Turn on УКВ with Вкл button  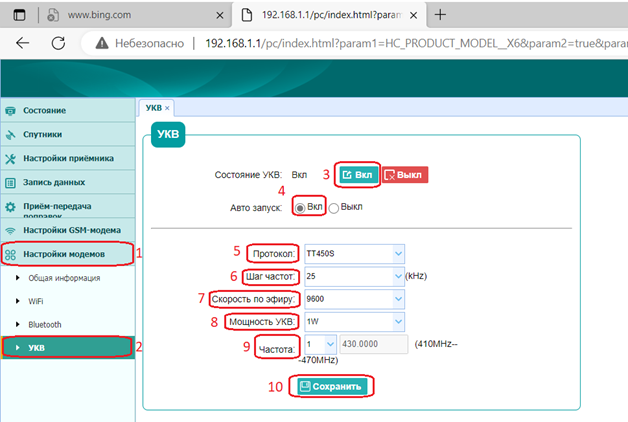[358, 175]
